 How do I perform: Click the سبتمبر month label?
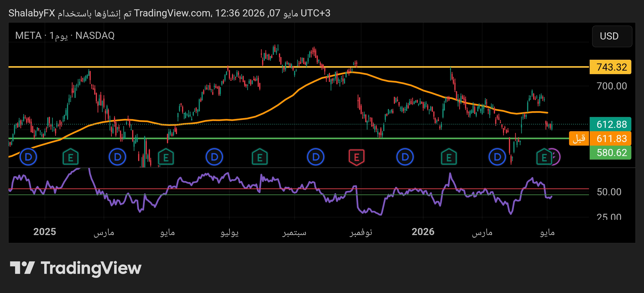(294, 232)
